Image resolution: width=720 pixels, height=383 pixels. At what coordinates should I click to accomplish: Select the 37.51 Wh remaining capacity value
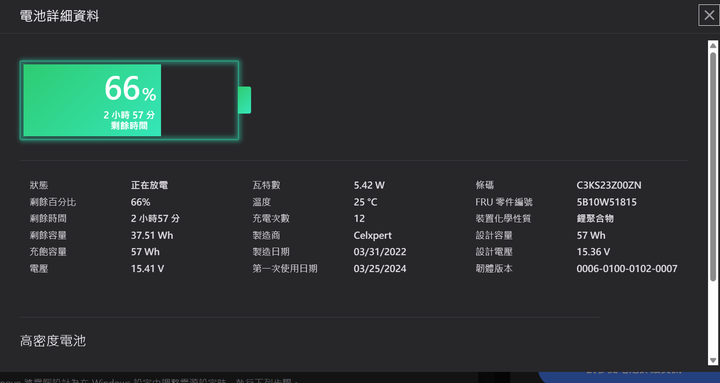coord(152,236)
